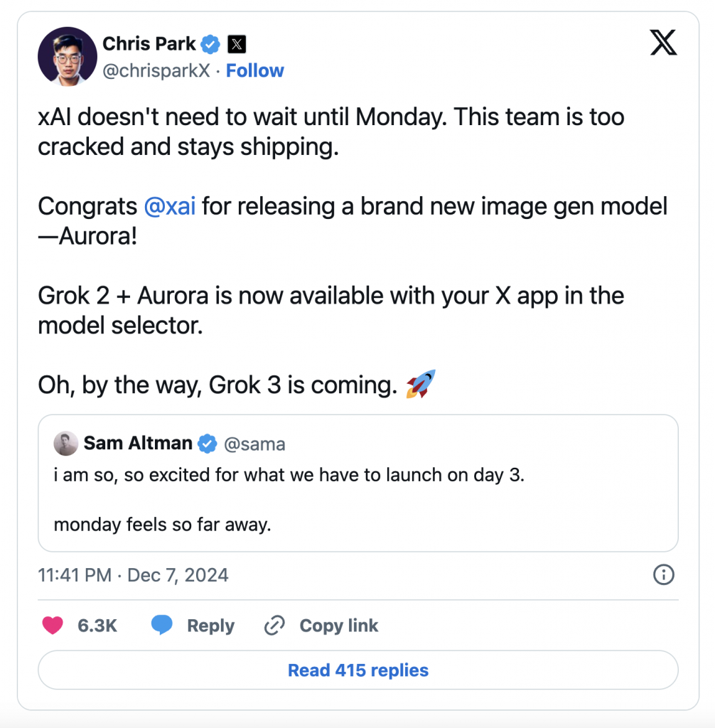Click the Chris Park display name
This screenshot has width=715, height=728.
[149, 44]
